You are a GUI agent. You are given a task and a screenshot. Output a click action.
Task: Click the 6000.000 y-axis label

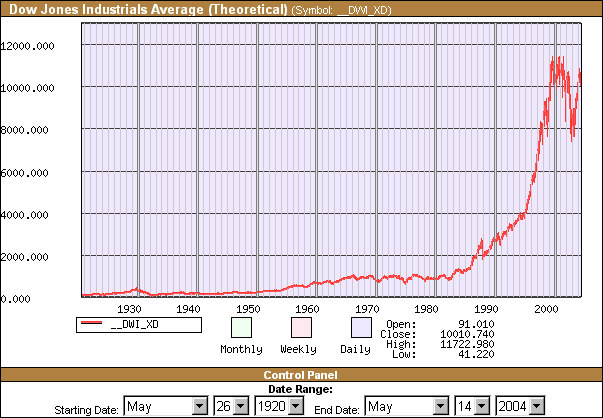click(25, 173)
